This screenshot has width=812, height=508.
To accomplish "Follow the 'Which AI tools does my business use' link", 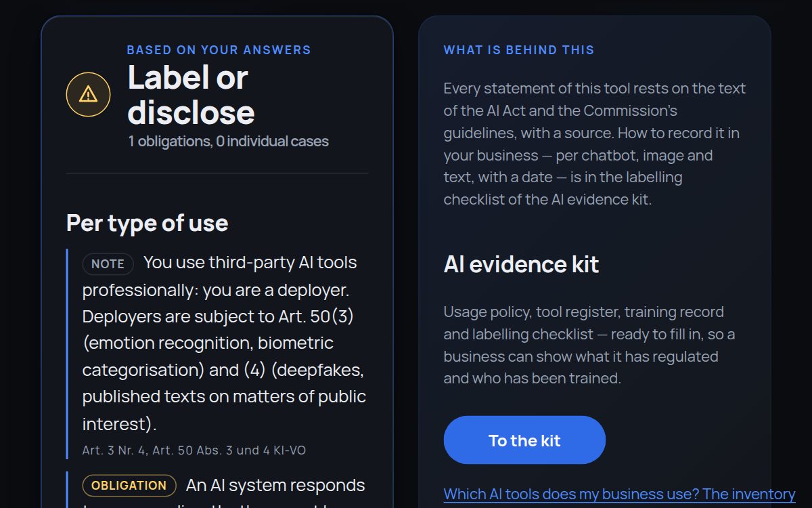I will (x=619, y=494).
